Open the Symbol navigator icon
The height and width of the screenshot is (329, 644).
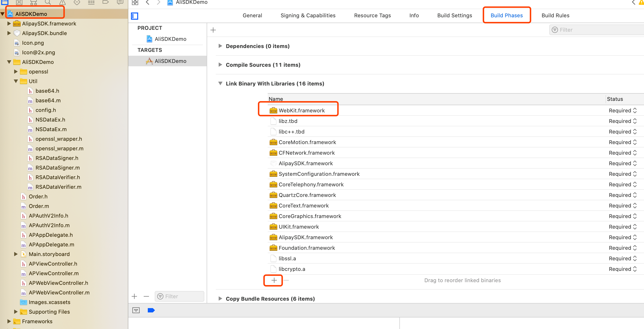coord(33,2)
